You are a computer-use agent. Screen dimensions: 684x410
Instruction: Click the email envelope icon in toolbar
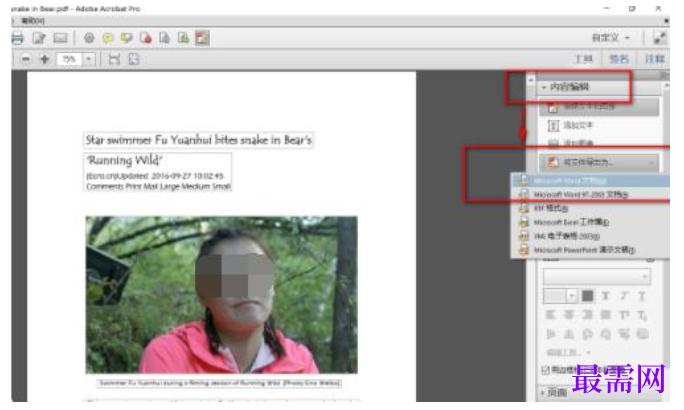tap(60, 38)
